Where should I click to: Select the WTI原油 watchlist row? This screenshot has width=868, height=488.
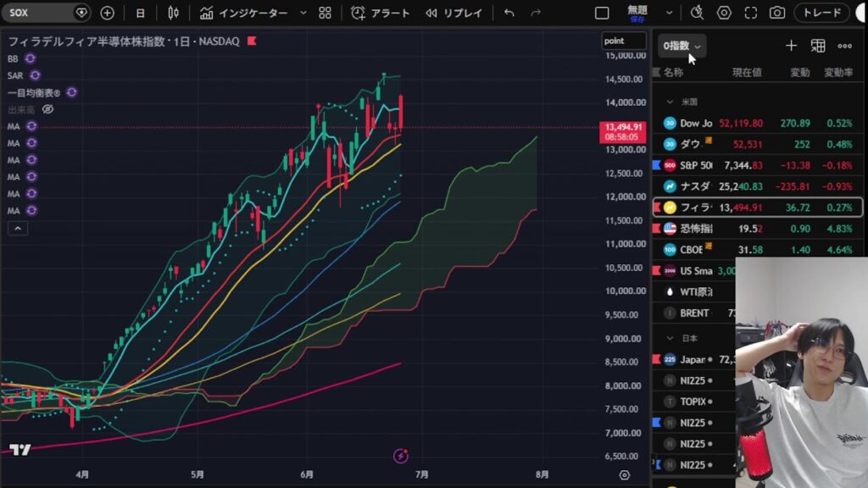[695, 291]
